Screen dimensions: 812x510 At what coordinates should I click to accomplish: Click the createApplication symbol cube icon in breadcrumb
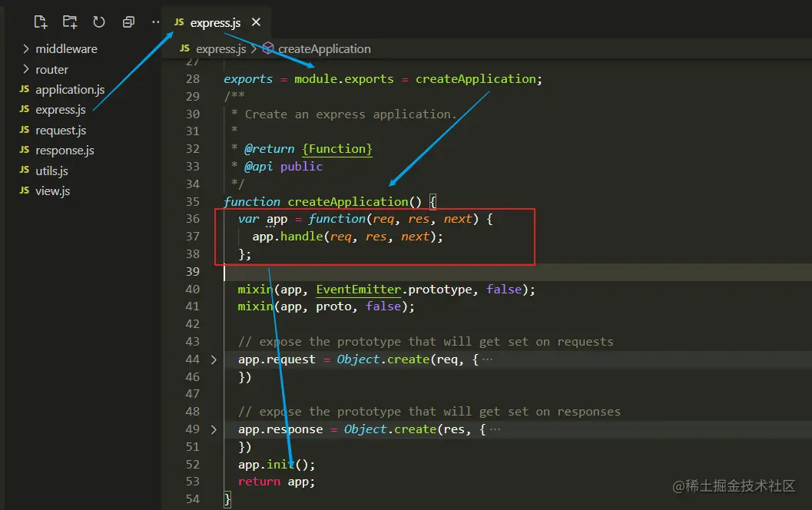click(x=268, y=48)
